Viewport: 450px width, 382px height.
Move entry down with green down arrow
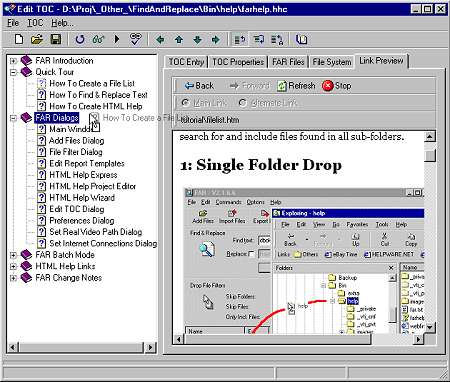tap(197, 40)
